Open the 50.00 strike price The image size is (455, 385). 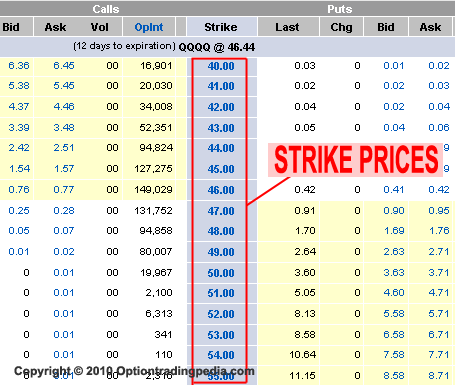tap(221, 273)
